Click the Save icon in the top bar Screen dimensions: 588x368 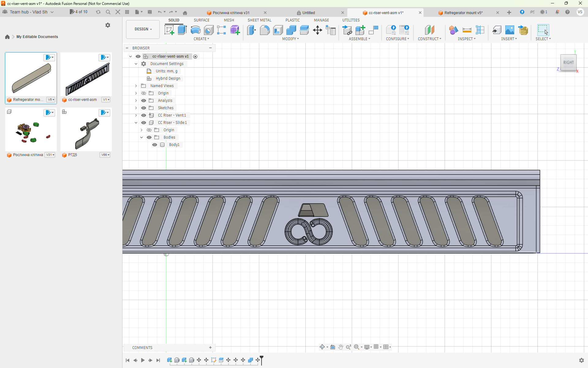coord(150,12)
